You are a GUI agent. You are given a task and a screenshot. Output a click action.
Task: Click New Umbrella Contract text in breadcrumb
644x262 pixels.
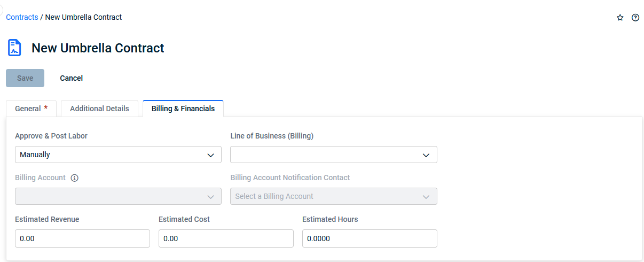click(x=83, y=17)
